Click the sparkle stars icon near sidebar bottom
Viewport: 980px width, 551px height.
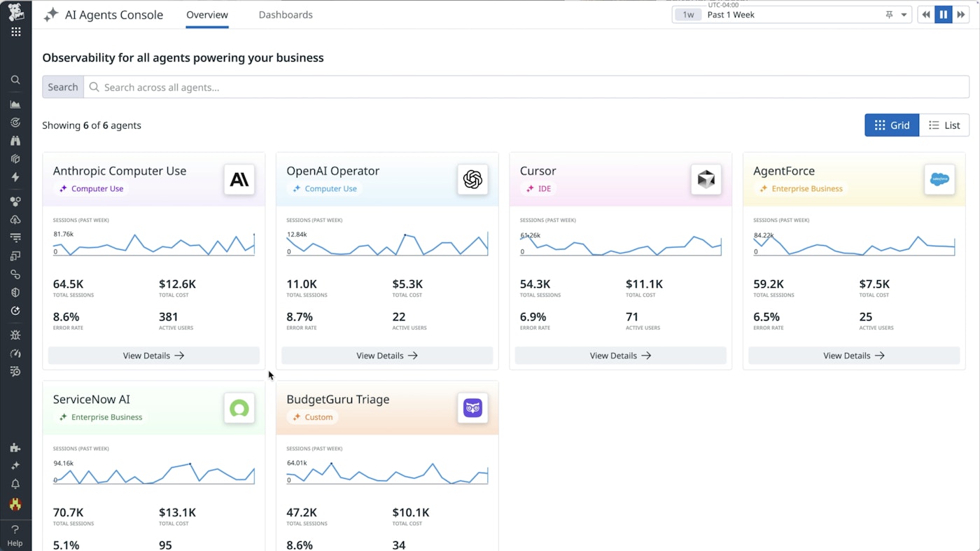[x=15, y=466]
